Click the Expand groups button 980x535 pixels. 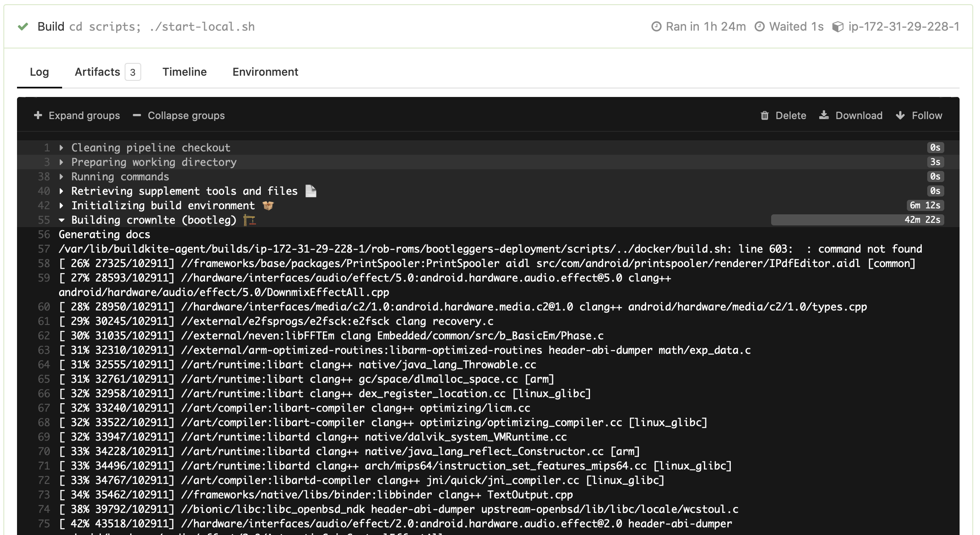click(x=77, y=115)
